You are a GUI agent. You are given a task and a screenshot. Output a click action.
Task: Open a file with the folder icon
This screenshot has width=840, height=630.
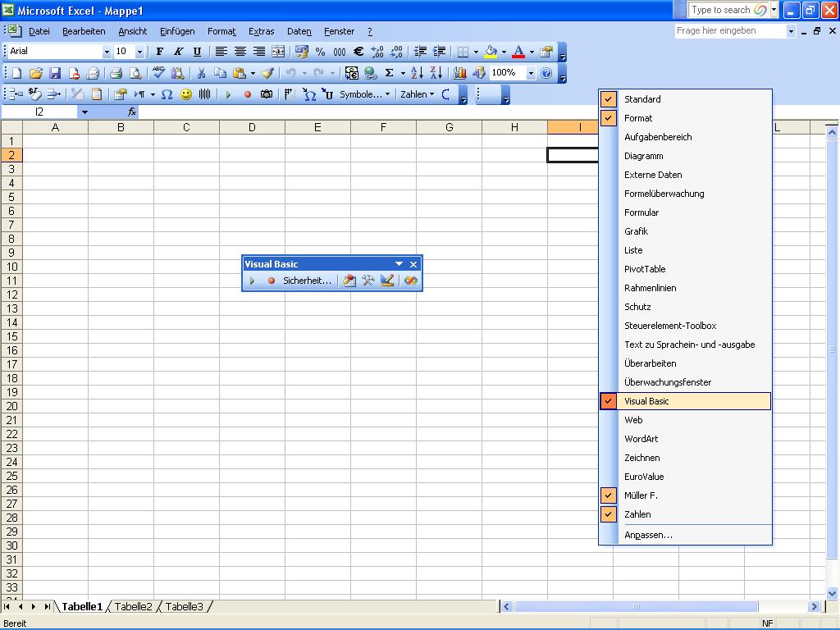coord(36,73)
